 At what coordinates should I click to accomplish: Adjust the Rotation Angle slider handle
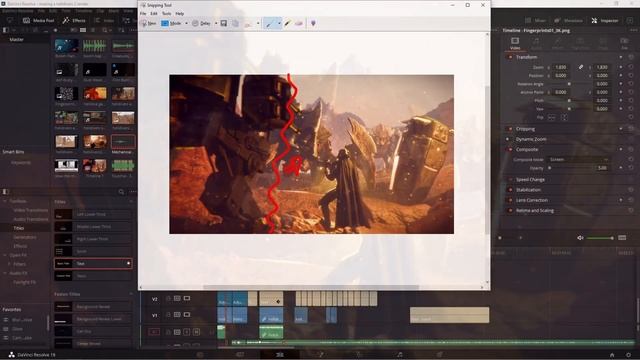[569, 84]
